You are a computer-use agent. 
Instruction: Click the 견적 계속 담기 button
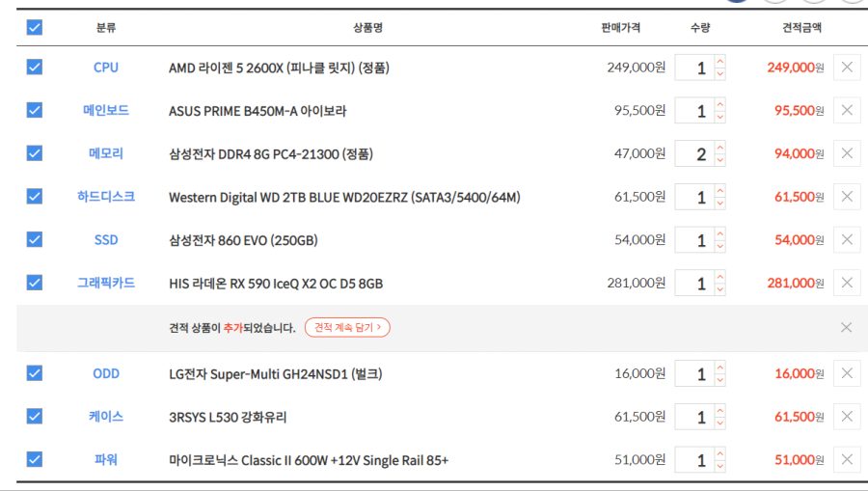[347, 328]
